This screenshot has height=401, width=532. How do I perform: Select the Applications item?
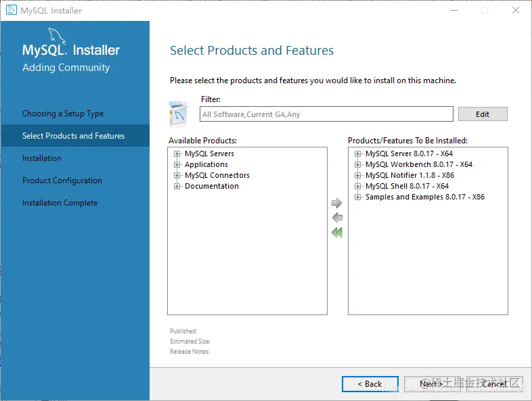point(206,164)
